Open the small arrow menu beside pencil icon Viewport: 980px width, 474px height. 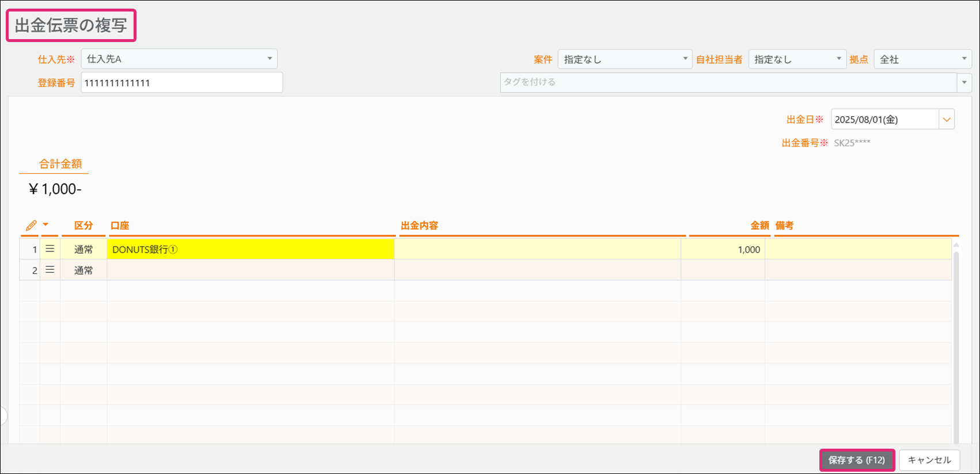pyautogui.click(x=46, y=225)
